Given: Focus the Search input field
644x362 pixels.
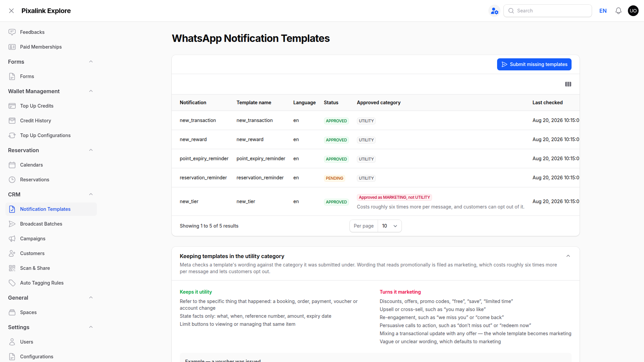Looking at the screenshot, I should pyautogui.click(x=548, y=11).
